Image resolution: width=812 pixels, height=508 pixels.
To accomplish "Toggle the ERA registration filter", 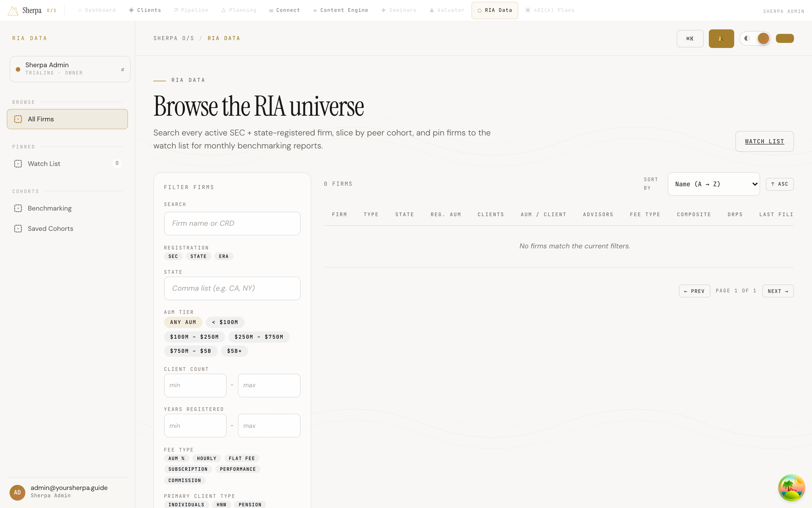I will (x=224, y=256).
